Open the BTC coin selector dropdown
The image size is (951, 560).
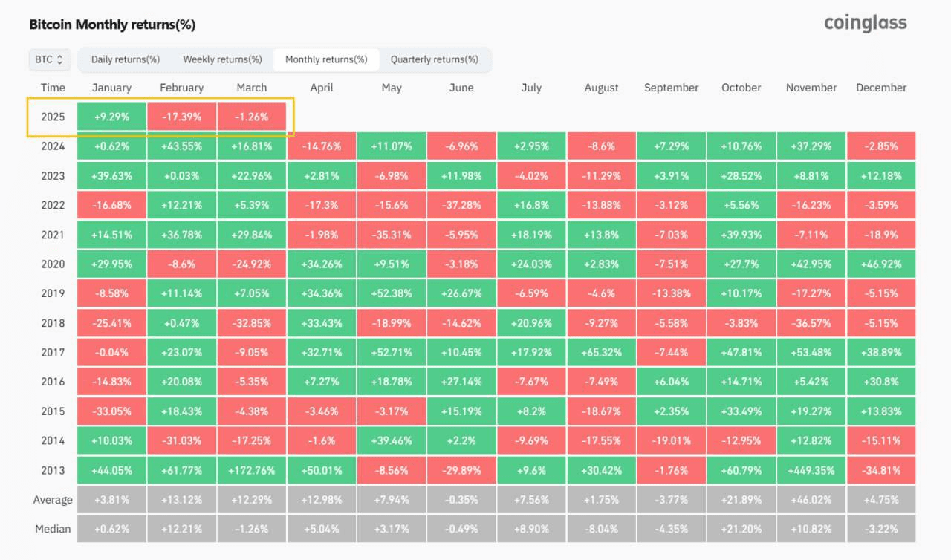51,59
